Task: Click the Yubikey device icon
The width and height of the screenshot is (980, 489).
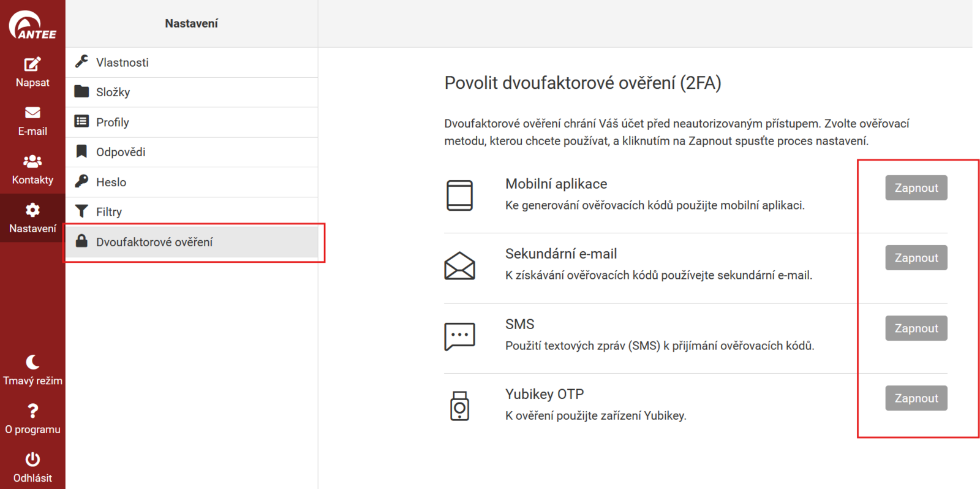Action: coord(459,406)
